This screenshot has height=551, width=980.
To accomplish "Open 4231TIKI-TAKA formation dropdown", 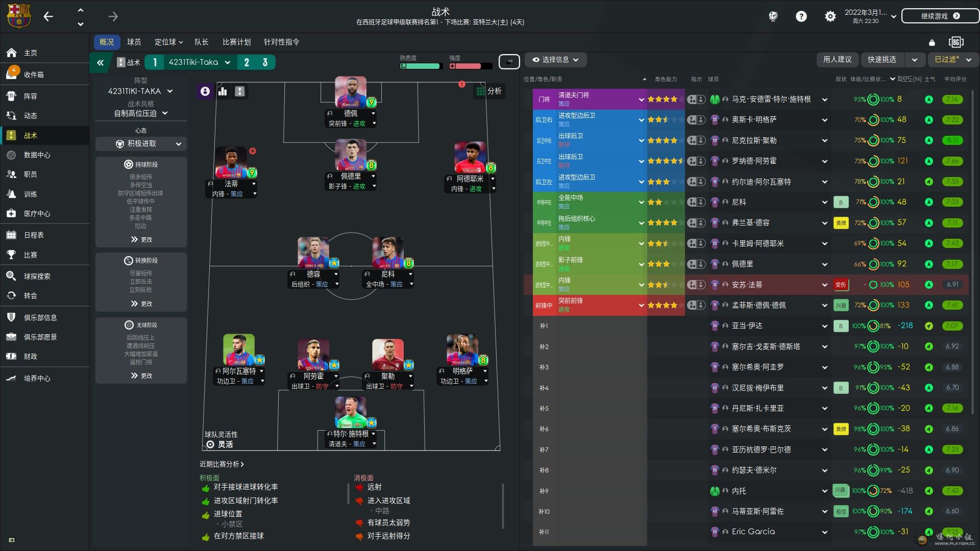I will click(140, 91).
